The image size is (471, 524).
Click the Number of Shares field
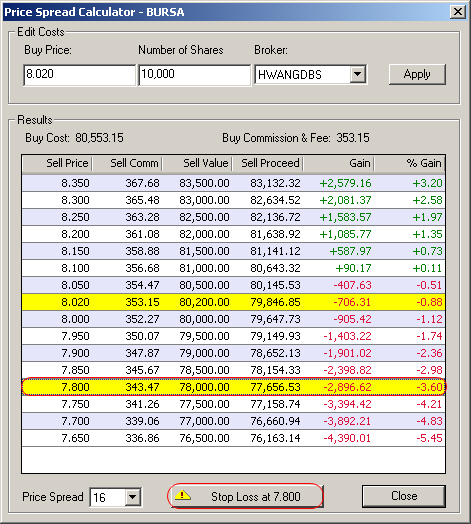[x=194, y=75]
